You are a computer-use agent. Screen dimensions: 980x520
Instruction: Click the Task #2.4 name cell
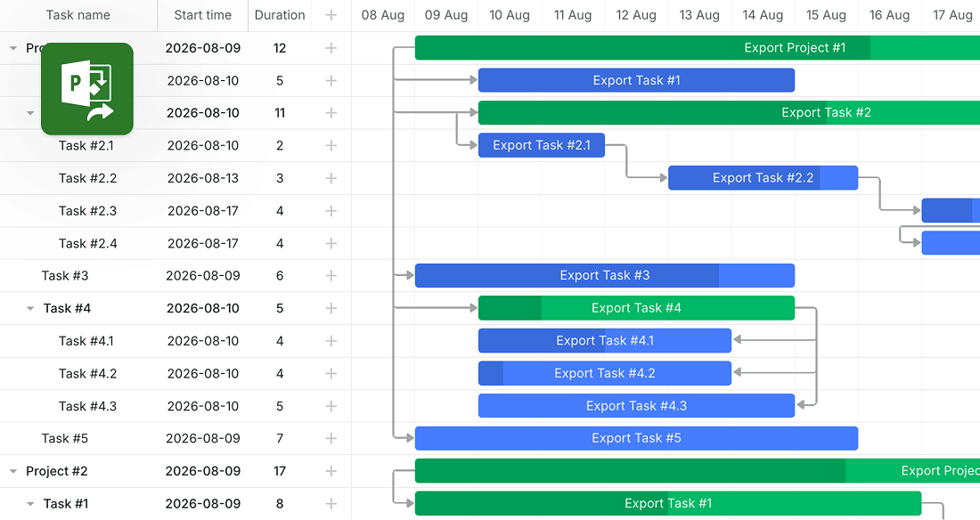[x=88, y=243]
